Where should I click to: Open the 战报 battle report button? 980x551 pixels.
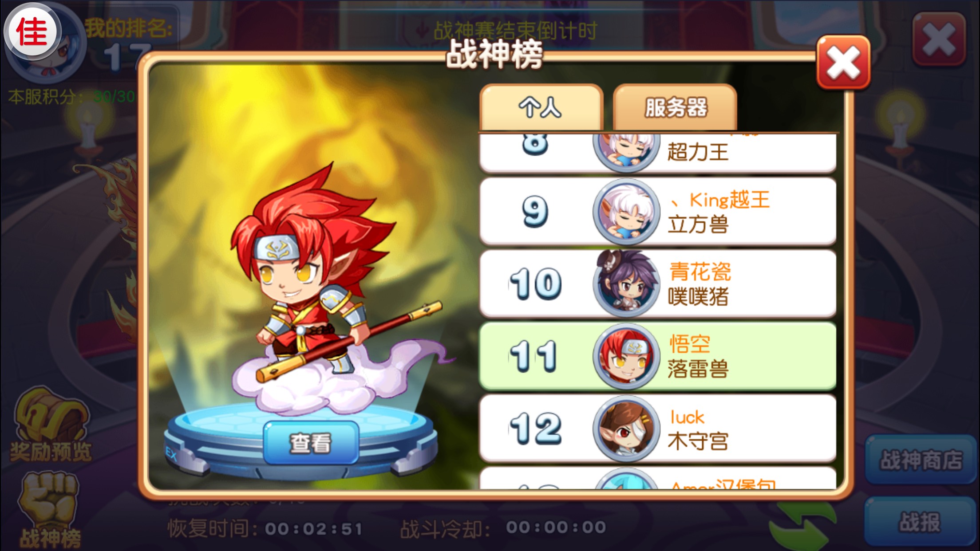pos(921,522)
